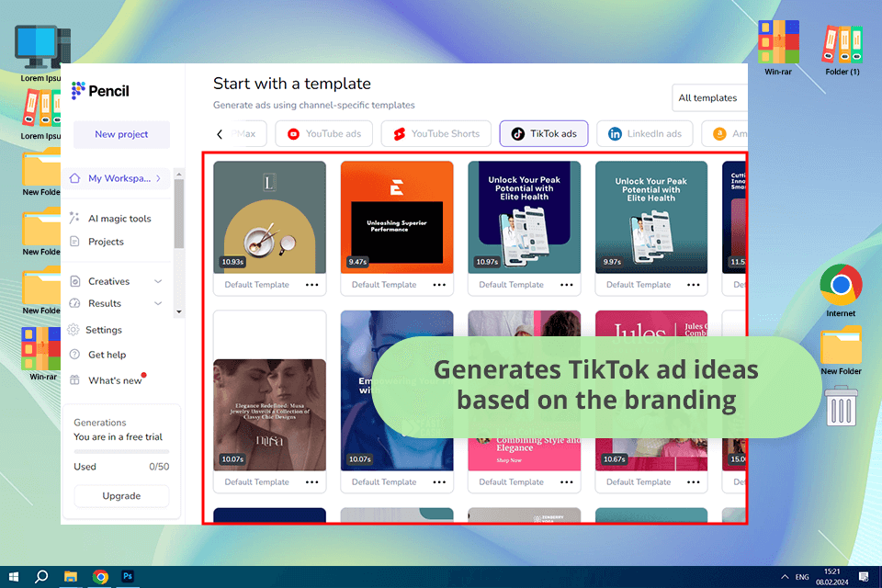
Task: Click the Windows Start button
Action: click(x=14, y=577)
